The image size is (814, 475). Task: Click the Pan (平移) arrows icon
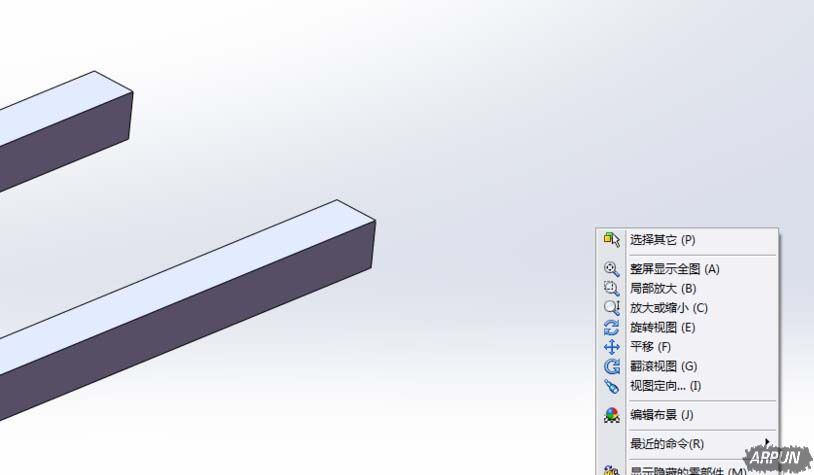coord(612,347)
